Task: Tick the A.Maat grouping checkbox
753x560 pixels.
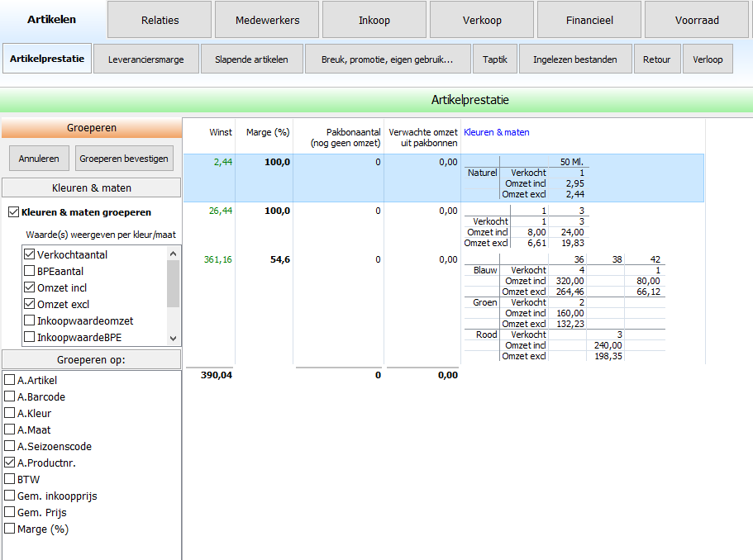Action: coord(10,429)
